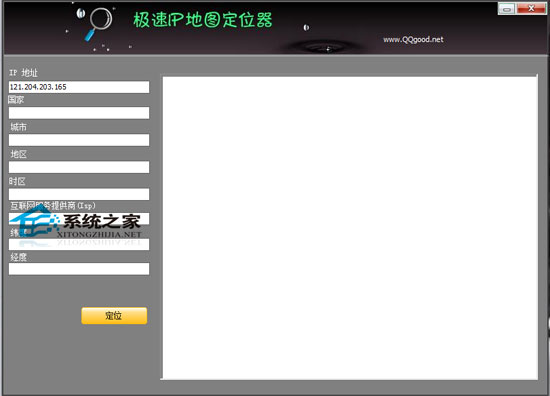The height and width of the screenshot is (396, 550).
Task: Click the 时区 text field
Action: 79,194
